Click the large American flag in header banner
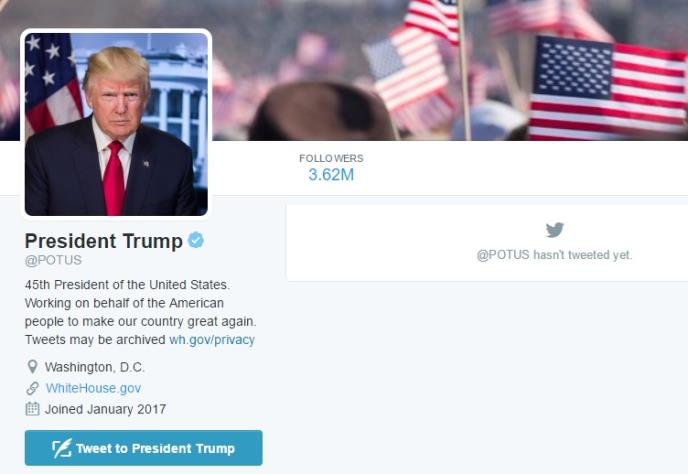This screenshot has height=474, width=688. click(608, 88)
